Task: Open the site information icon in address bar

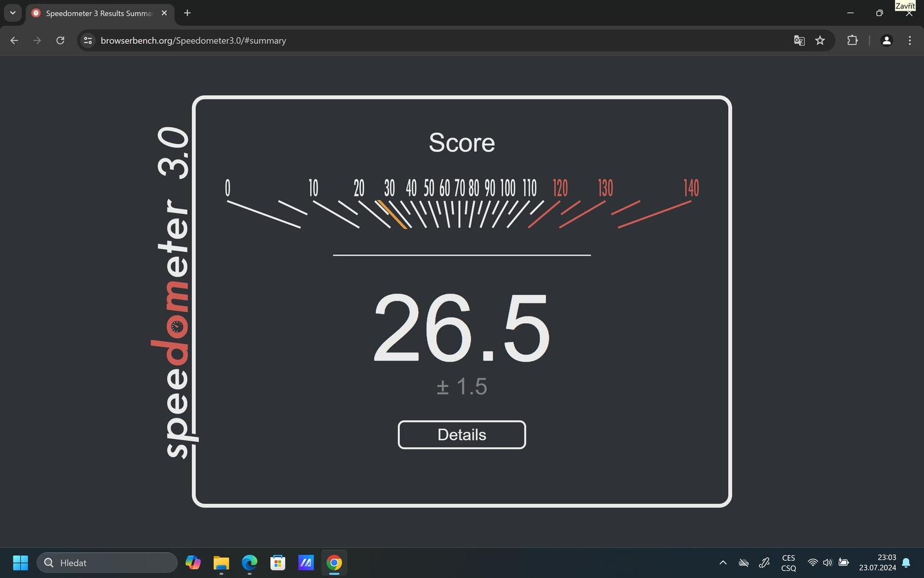Action: pos(88,40)
